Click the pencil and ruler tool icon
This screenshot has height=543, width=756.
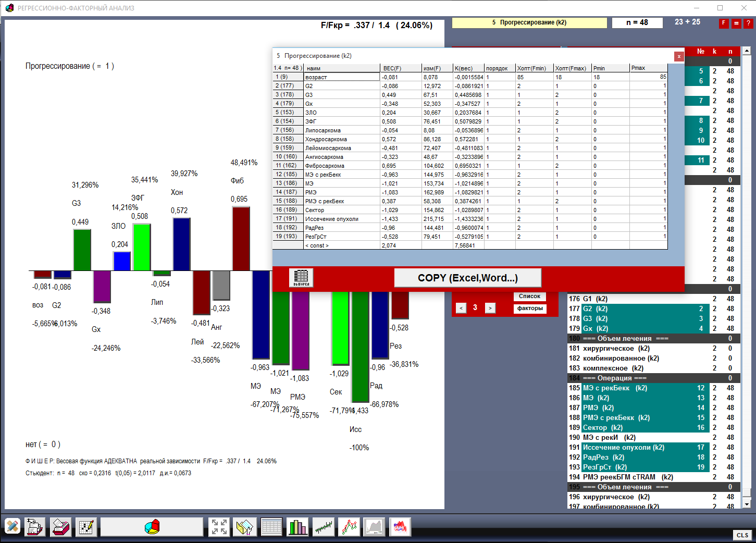13,527
